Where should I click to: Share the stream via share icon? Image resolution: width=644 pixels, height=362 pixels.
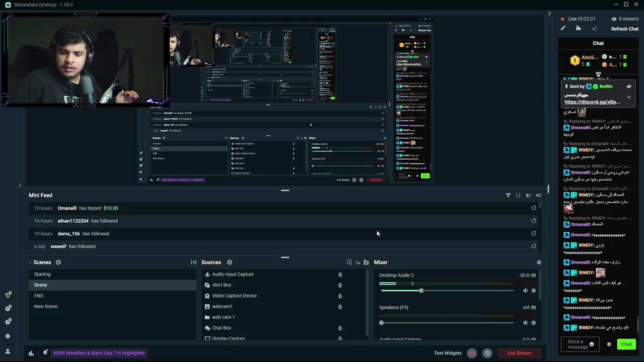click(x=594, y=29)
